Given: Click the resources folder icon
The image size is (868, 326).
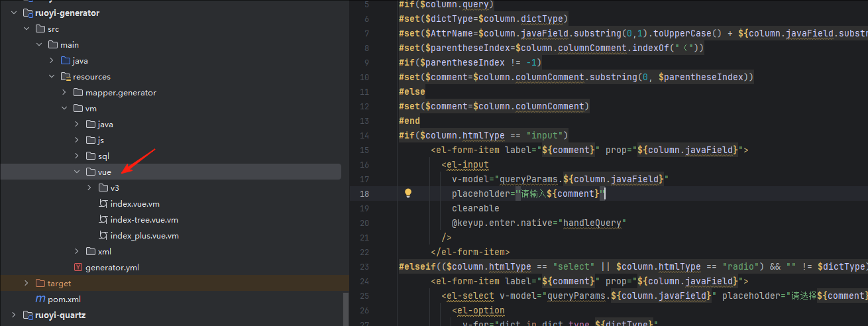Looking at the screenshot, I should point(66,77).
